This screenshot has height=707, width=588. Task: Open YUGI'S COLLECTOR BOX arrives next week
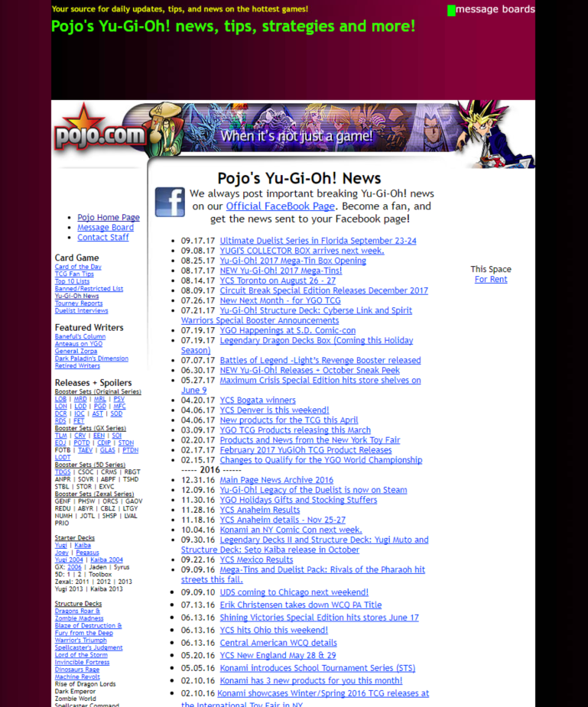click(302, 250)
